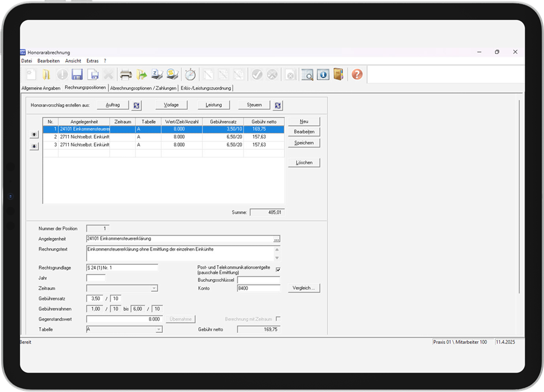This screenshot has height=392, width=544.
Task: Open the Angelegenheit selection ellipsis button
Action: pos(276,239)
